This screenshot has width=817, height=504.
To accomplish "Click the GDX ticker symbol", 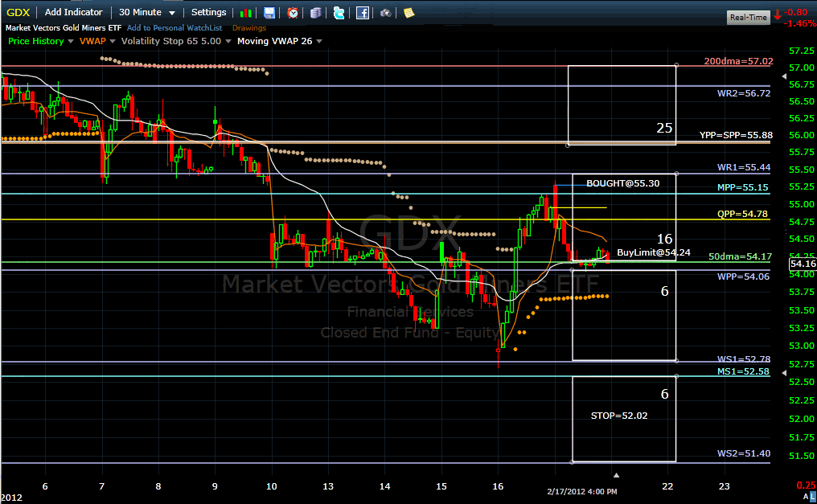I will (x=18, y=13).
